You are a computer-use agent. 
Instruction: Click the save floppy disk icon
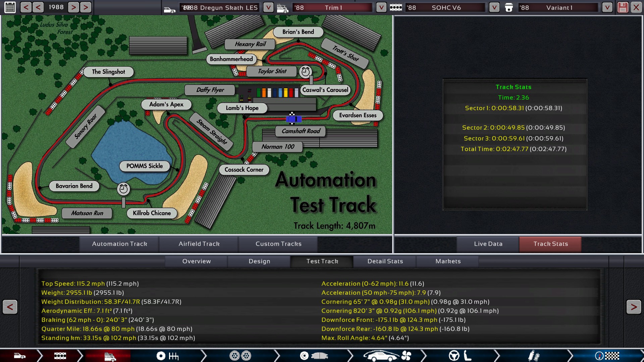(x=623, y=7)
